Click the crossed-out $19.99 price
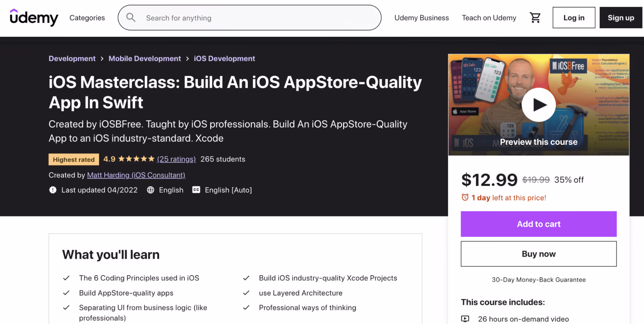 (x=536, y=180)
